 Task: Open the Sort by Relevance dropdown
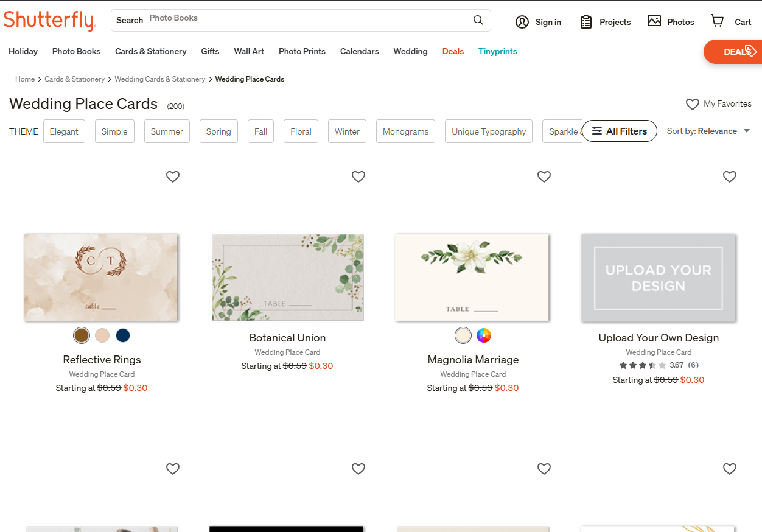pyautogui.click(x=708, y=131)
